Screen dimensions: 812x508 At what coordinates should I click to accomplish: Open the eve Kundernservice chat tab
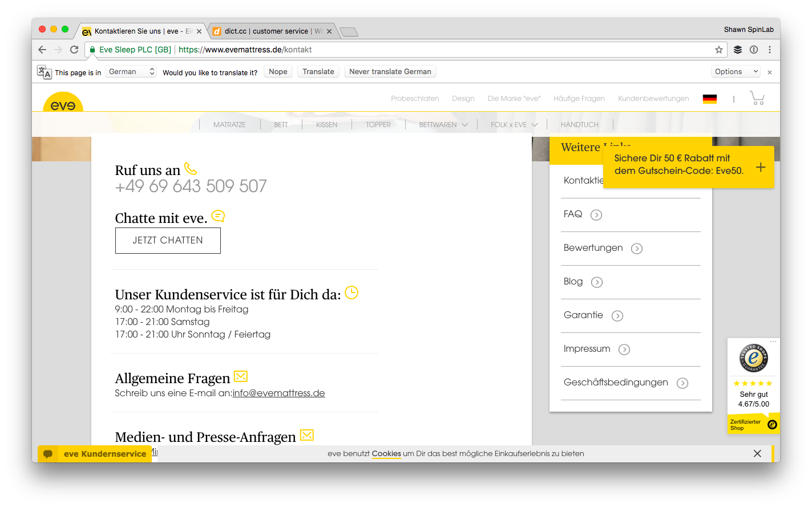95,454
